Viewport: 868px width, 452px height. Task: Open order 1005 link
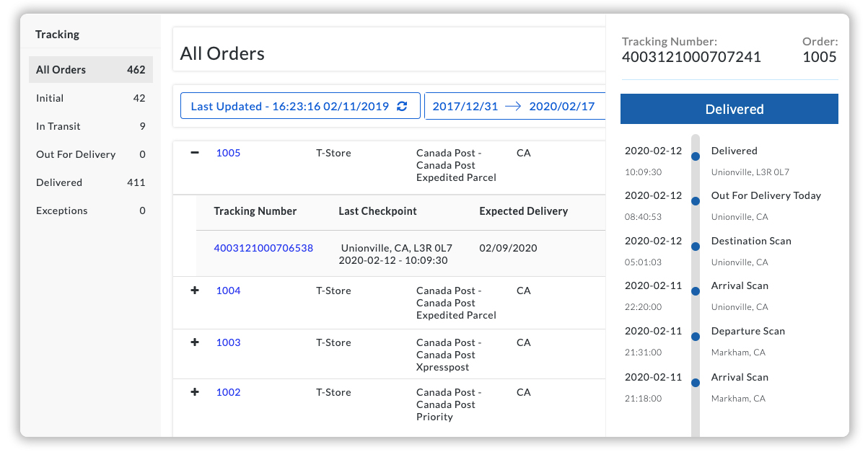228,152
